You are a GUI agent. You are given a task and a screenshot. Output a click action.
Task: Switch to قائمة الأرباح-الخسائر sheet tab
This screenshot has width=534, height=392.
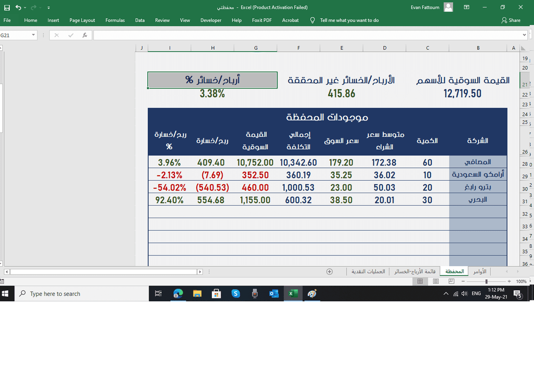pyautogui.click(x=415, y=271)
